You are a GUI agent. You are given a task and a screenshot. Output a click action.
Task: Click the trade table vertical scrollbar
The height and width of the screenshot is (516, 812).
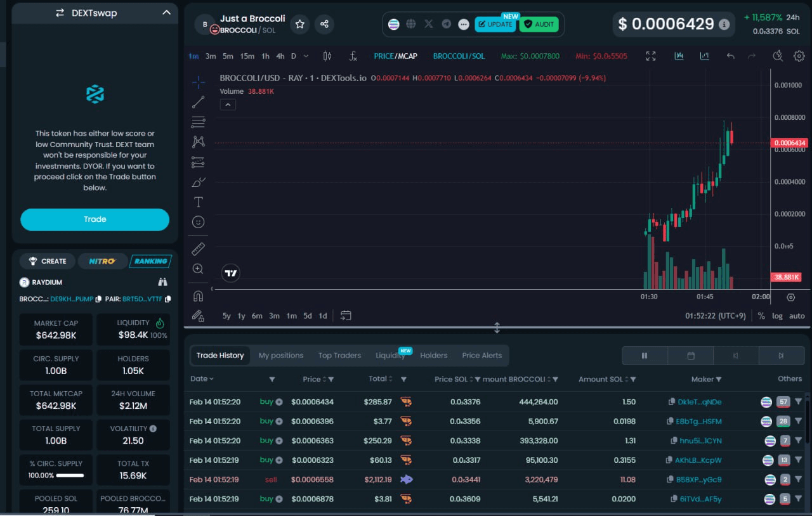click(x=808, y=422)
